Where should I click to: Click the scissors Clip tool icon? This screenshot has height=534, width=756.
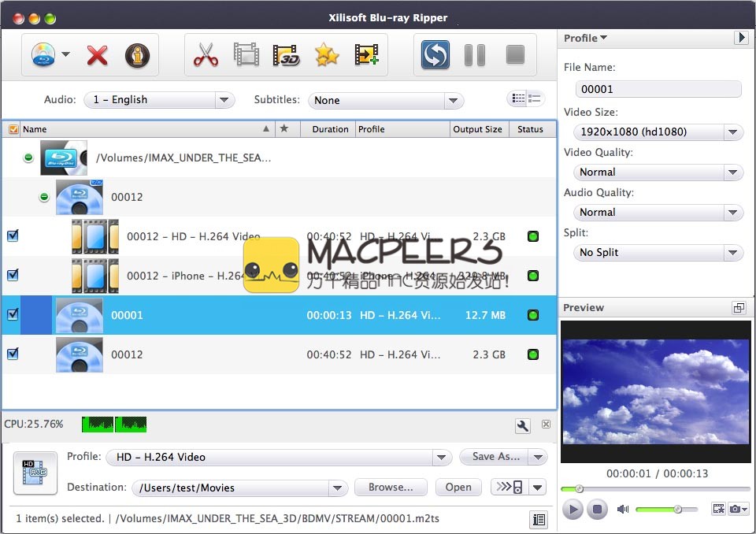click(205, 55)
